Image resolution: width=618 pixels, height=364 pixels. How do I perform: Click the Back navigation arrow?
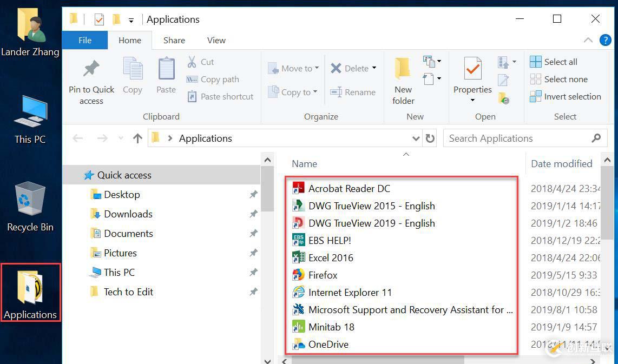coord(78,138)
